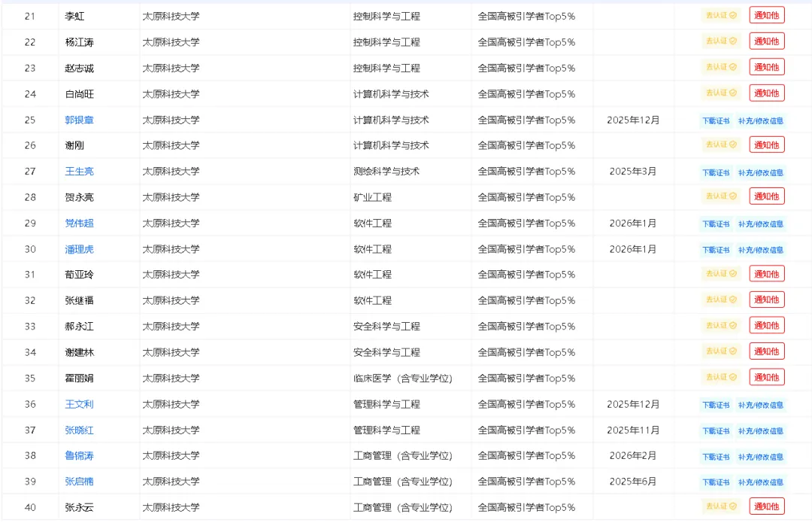Select the 2025年11月 date cell

(633, 430)
